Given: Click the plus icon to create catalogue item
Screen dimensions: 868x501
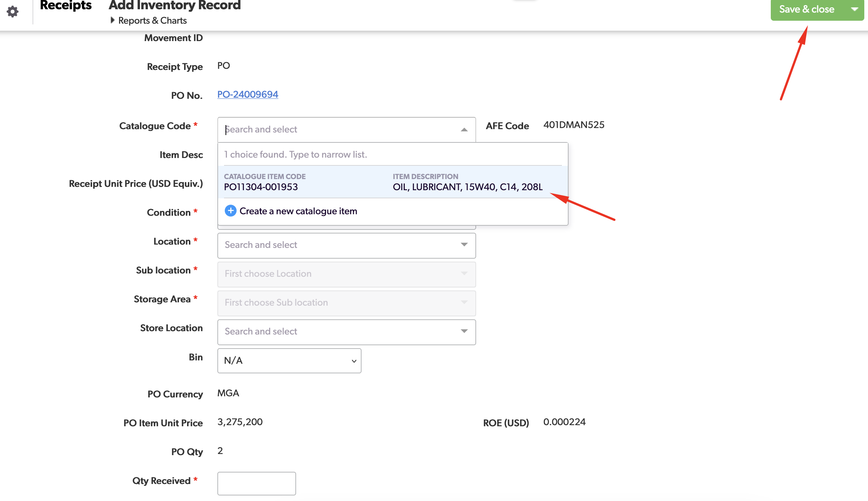Looking at the screenshot, I should [230, 211].
